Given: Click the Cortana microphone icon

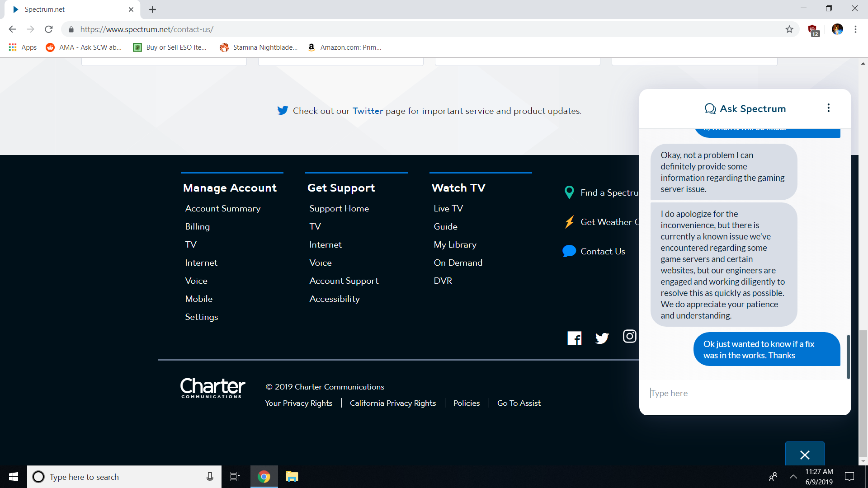Looking at the screenshot, I should tap(210, 477).
